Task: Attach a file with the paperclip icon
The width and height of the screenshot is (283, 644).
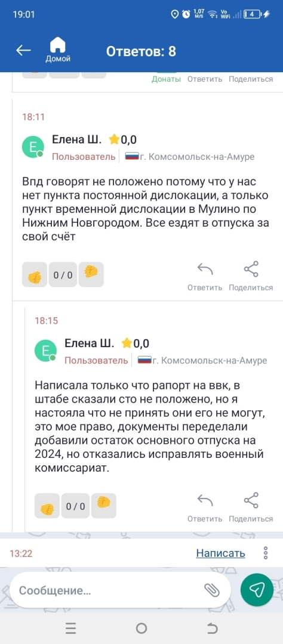Action: [213, 590]
